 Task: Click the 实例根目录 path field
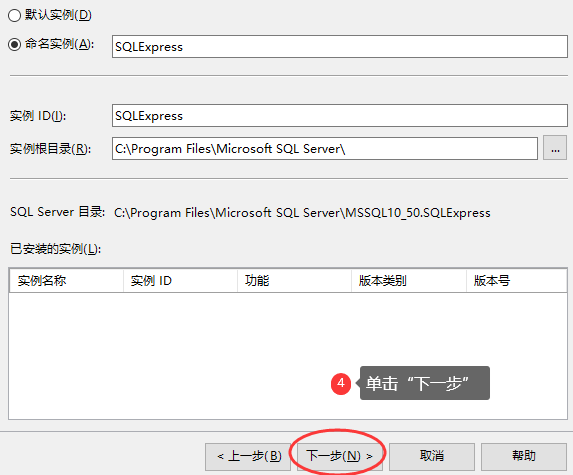coord(325,148)
